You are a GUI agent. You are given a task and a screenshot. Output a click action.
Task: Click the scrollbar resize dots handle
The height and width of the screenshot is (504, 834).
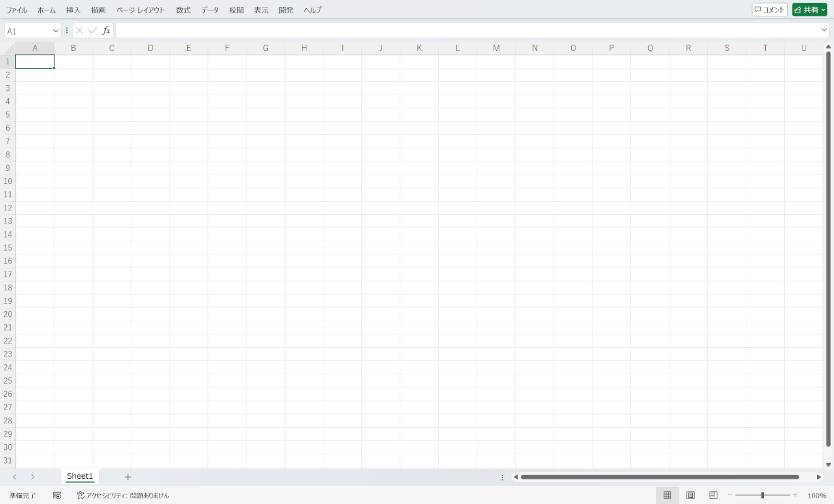(502, 477)
